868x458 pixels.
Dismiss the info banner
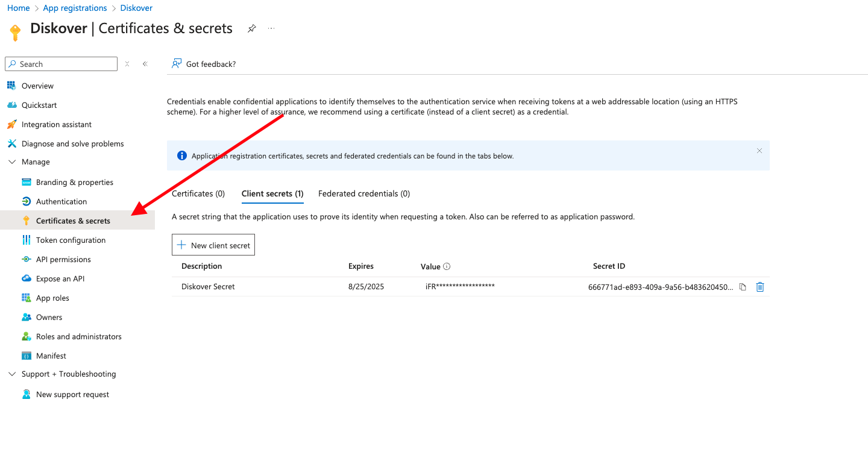coord(759,151)
